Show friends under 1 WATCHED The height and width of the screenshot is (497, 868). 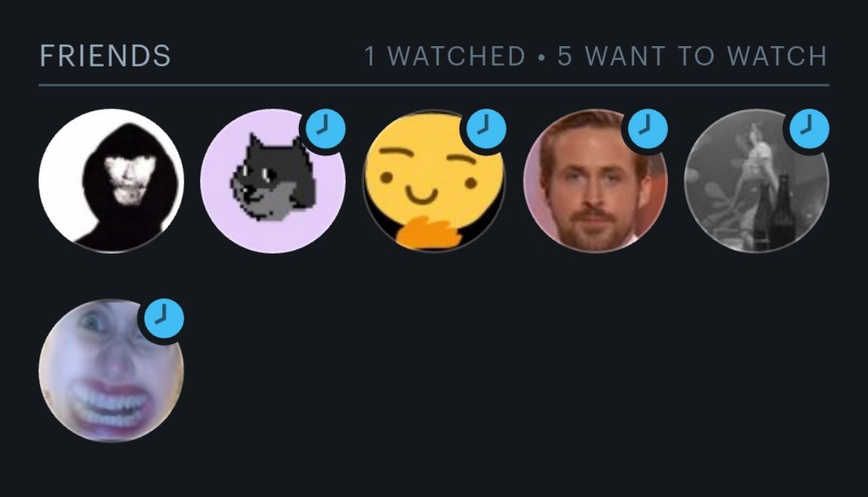tap(445, 56)
